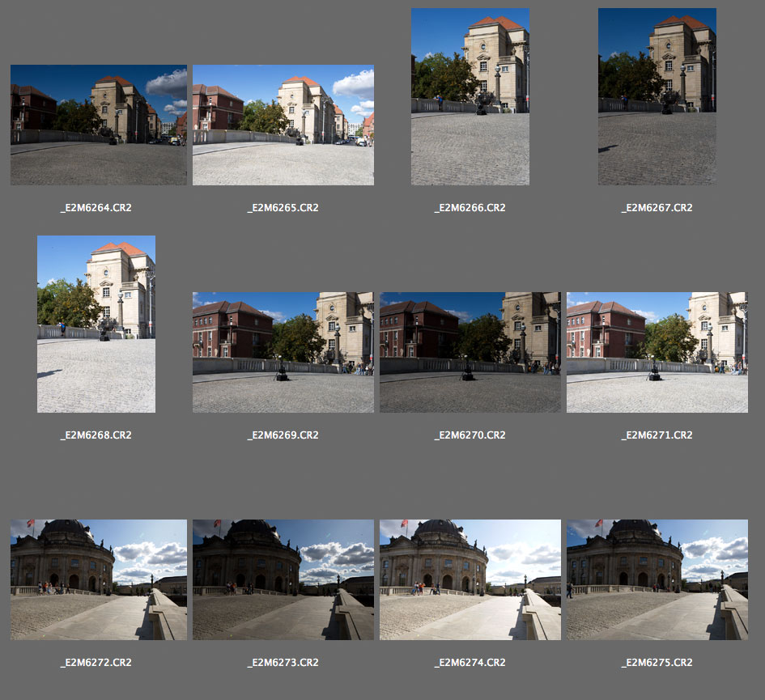Select the dark portrait image _E2M6267.CR2
The image size is (765, 700).
[x=657, y=97]
